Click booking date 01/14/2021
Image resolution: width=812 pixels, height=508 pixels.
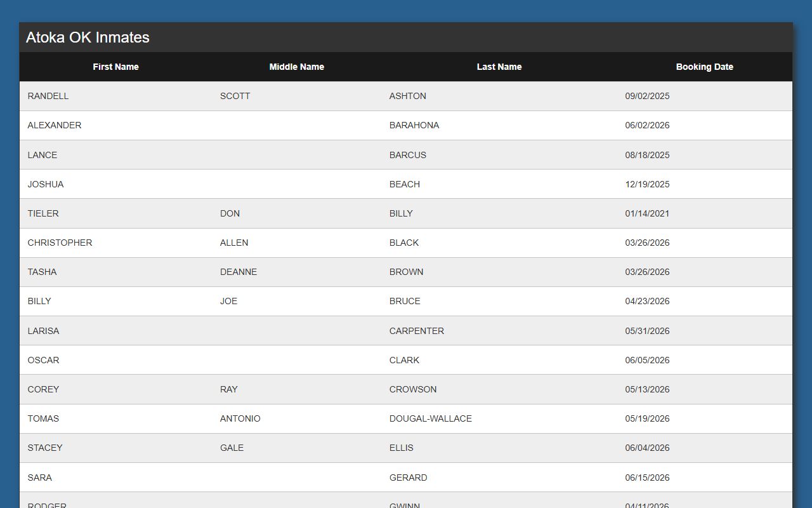[647, 213]
